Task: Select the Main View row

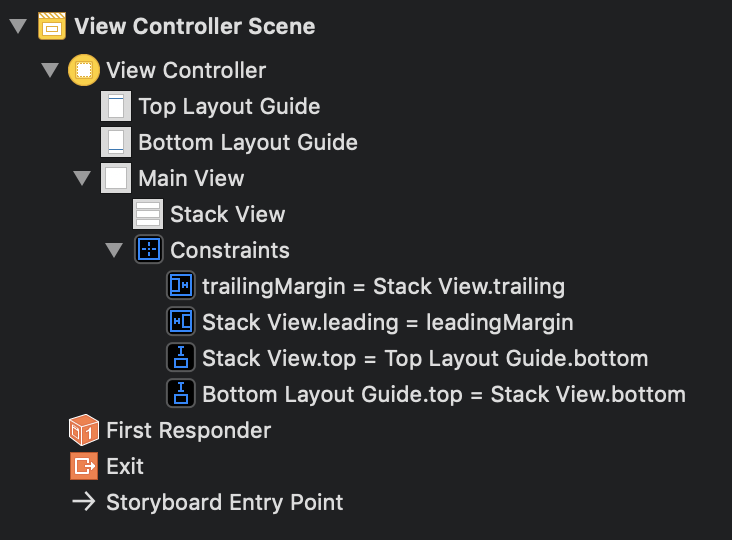Action: pyautogui.click(x=173, y=178)
